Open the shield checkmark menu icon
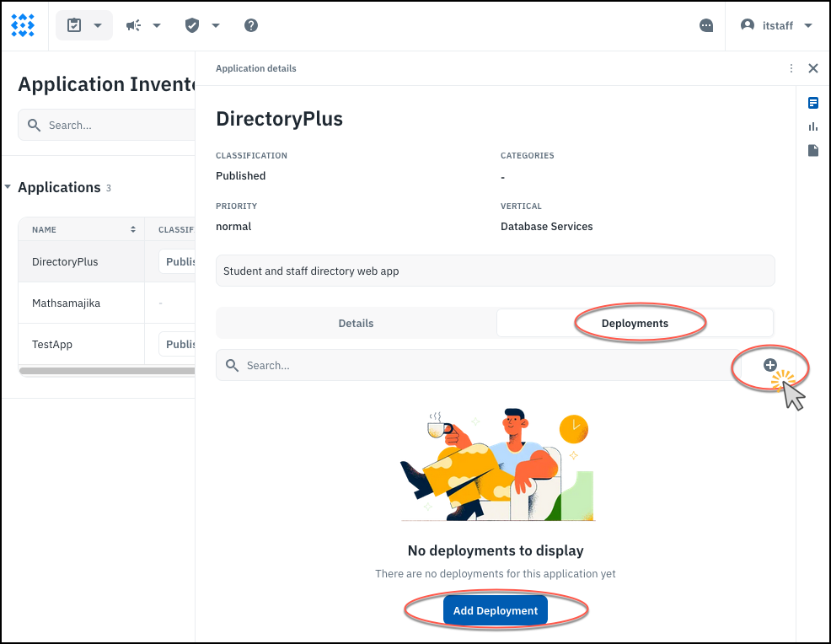This screenshot has width=831, height=644. coord(193,25)
